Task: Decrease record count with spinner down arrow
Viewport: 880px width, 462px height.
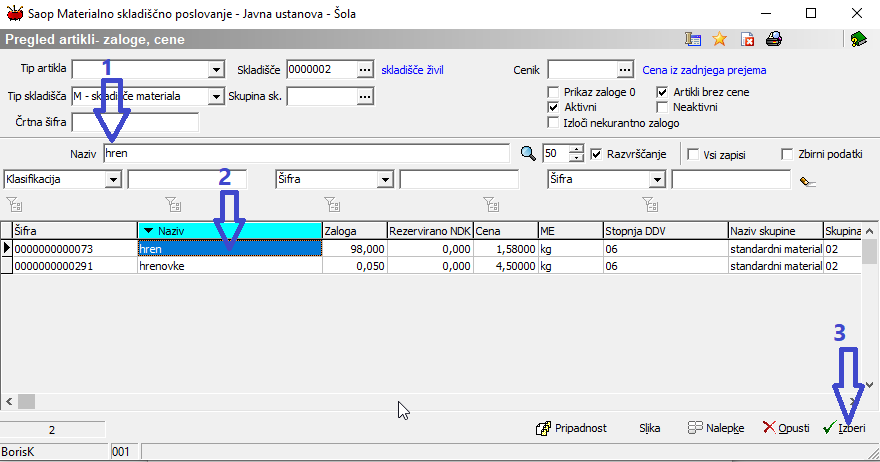Action: [576, 158]
